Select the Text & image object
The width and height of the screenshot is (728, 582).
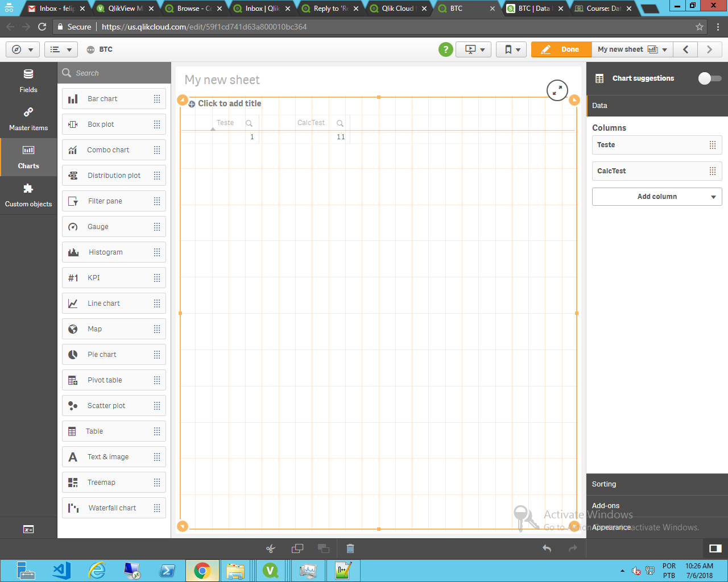[x=114, y=457]
